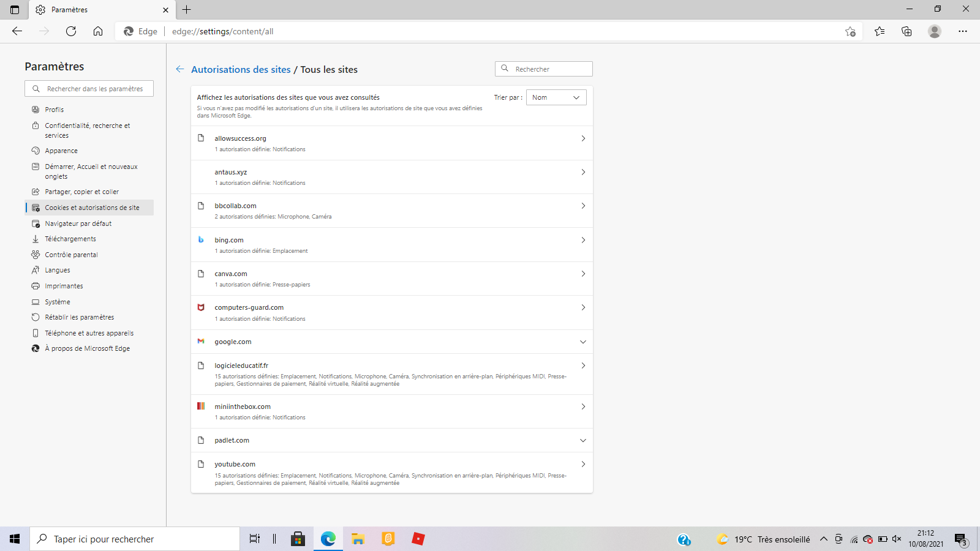Screen dimensions: 980x551
Task: Focus the Rechercher sites search box
Action: coord(544,69)
